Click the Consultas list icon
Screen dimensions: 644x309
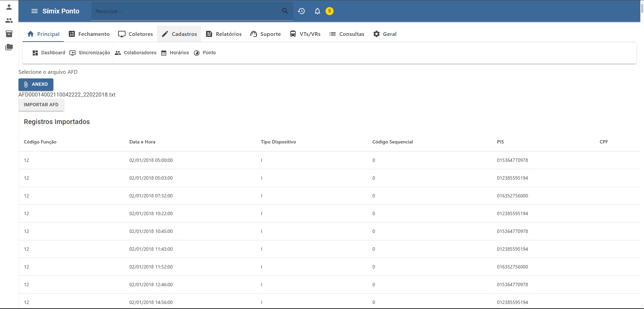333,34
